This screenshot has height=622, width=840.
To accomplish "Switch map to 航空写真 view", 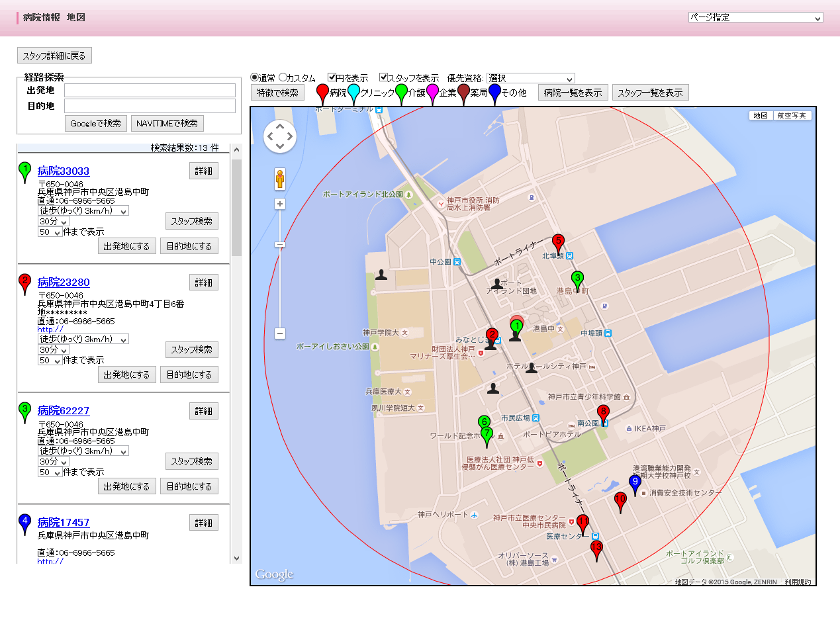I will [792, 115].
